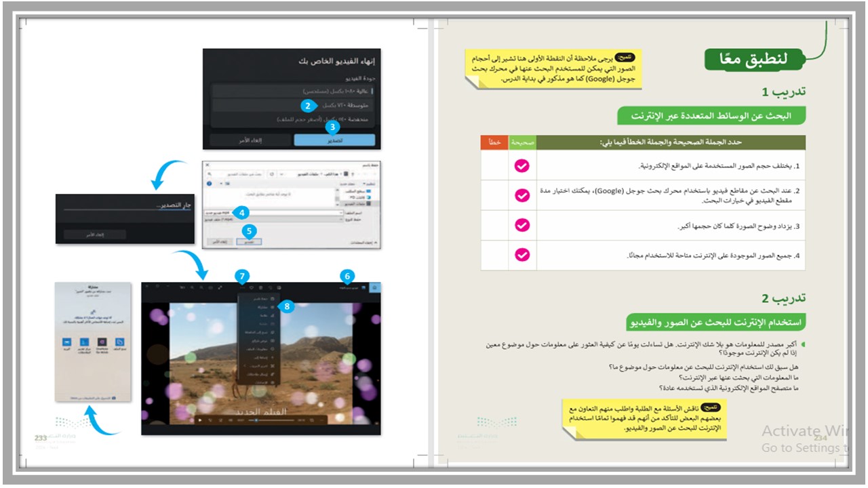Viewport: 868px width, 488px height.
Task: Click the تدريب 1 heading
Action: coord(784,91)
